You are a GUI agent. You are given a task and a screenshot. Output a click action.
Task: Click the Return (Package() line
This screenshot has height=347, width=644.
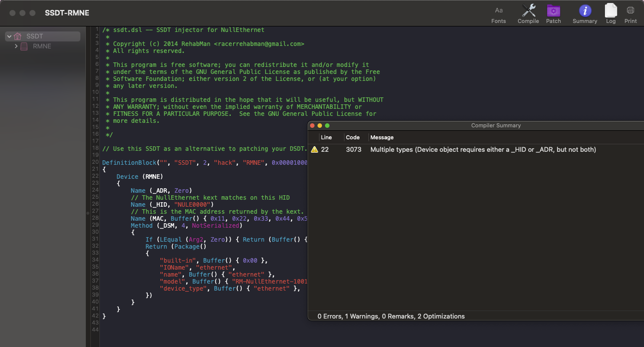click(176, 247)
